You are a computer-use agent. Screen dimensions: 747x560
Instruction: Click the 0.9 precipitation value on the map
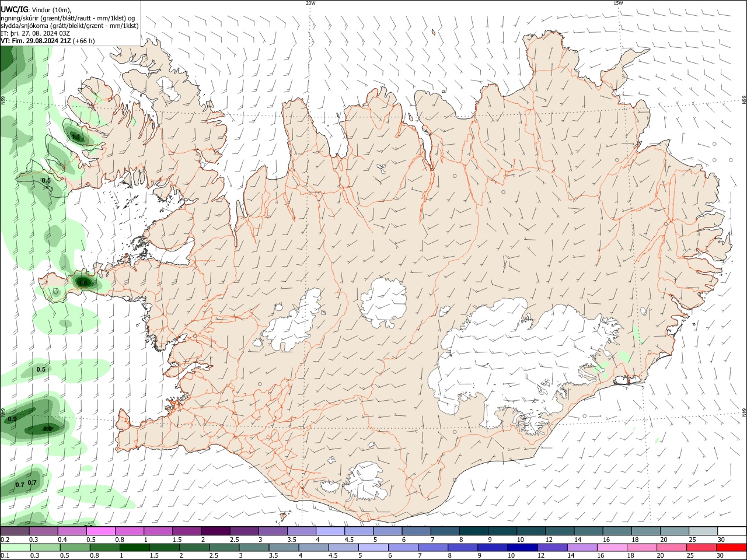coord(12,419)
